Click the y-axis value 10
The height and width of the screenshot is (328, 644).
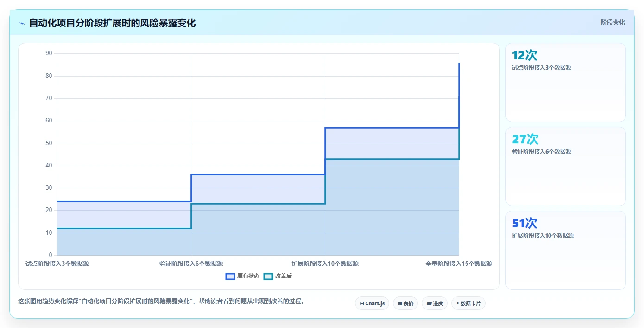49,233
